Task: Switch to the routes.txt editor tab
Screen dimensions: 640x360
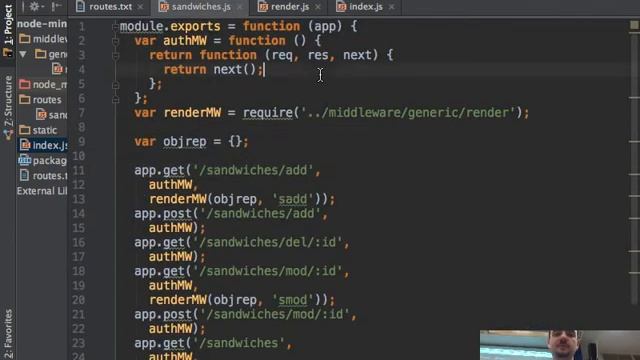Action: [110, 7]
